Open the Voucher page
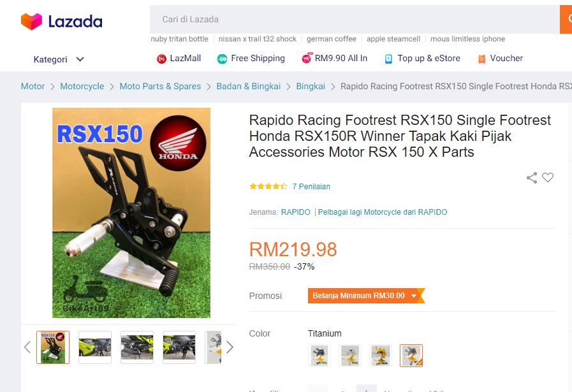The width and height of the screenshot is (572, 392). pos(500,59)
